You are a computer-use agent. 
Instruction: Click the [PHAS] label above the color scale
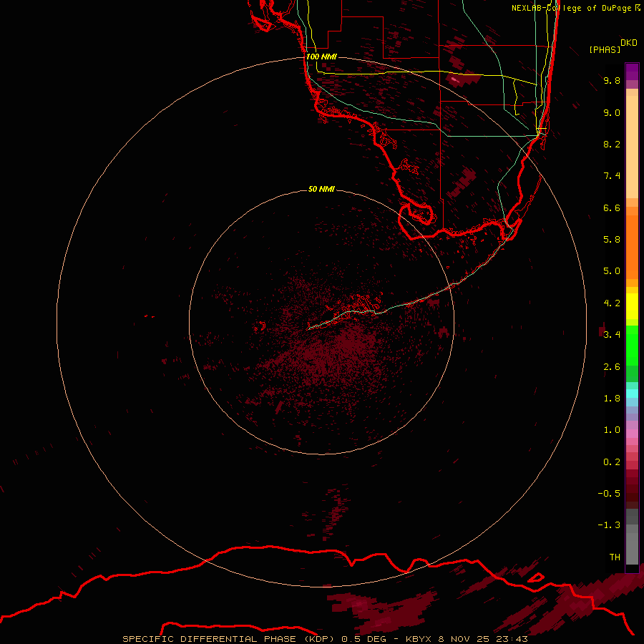point(605,49)
